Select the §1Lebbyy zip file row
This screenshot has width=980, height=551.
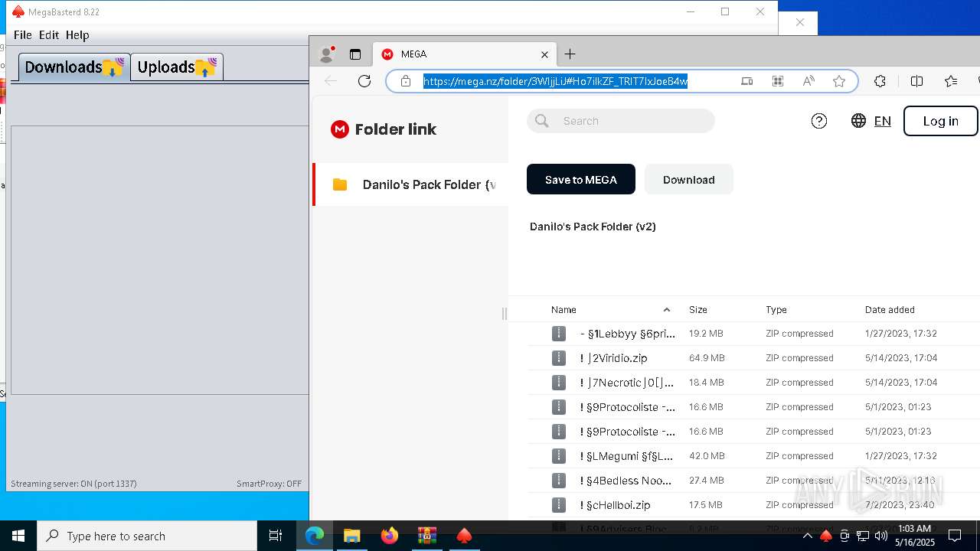tap(753, 334)
